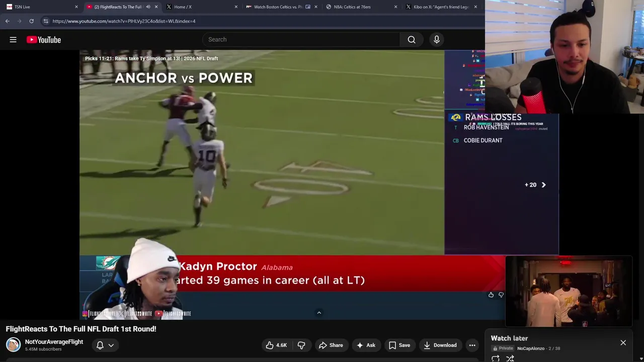Expand the +20 more Rams losses arrow
This screenshot has height=362, width=644.
coord(543,185)
